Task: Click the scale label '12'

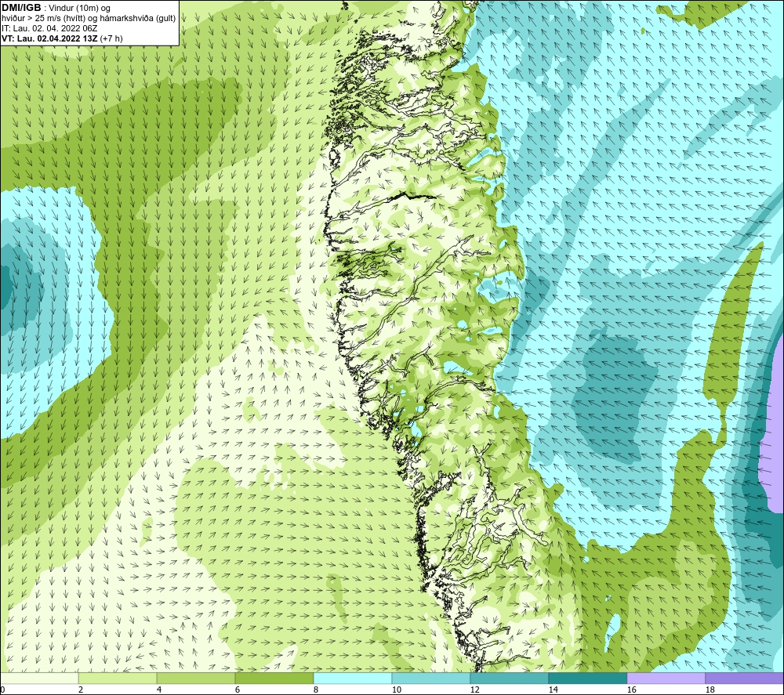Action: click(x=474, y=690)
